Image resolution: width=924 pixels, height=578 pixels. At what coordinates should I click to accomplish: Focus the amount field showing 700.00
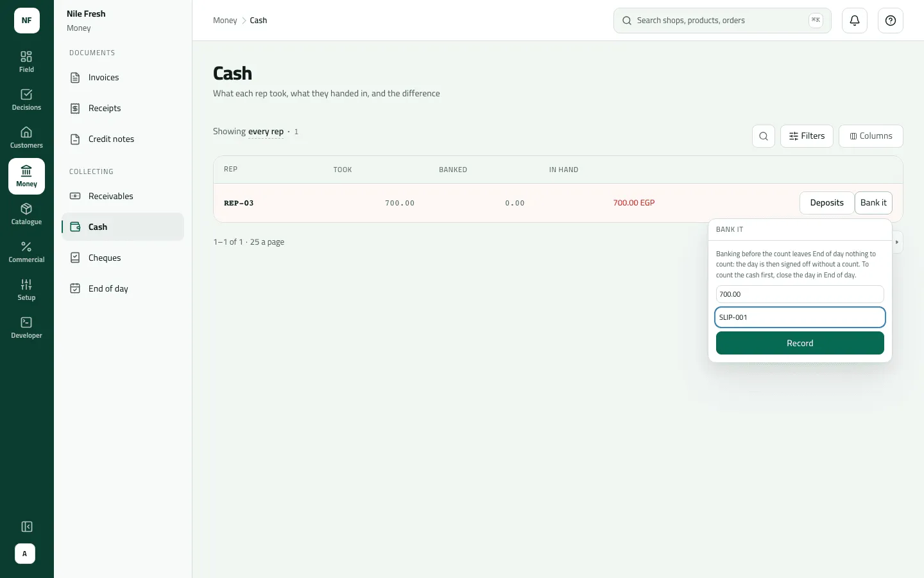click(x=800, y=294)
